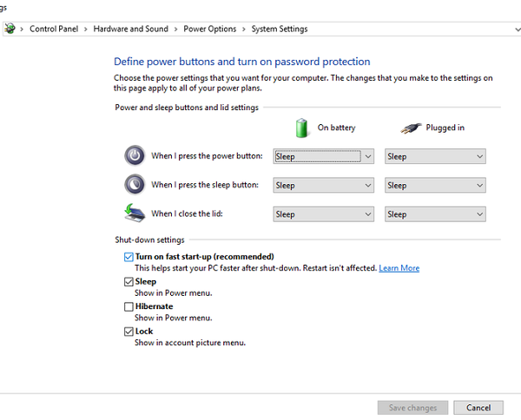Image resolution: width=521 pixels, height=420 pixels.
Task: Expand close the lid On battery dropdown
Action: tap(323, 214)
